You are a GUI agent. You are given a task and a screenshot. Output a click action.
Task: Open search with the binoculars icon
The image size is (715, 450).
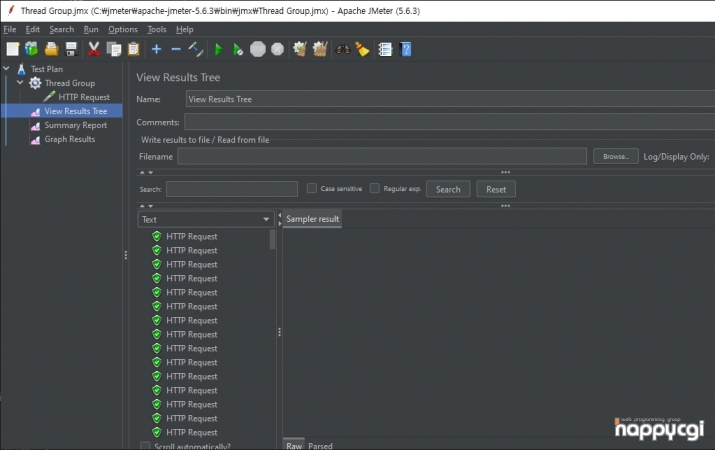(x=343, y=49)
